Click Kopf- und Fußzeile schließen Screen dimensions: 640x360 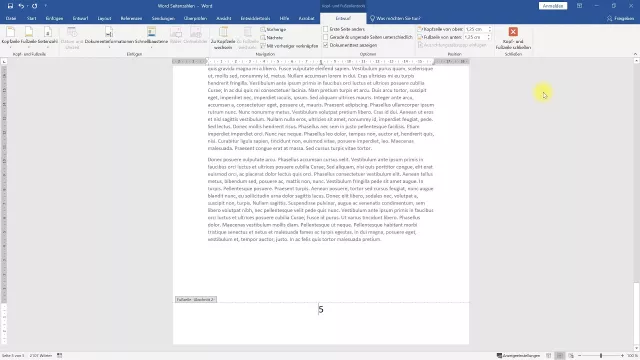pos(513,38)
